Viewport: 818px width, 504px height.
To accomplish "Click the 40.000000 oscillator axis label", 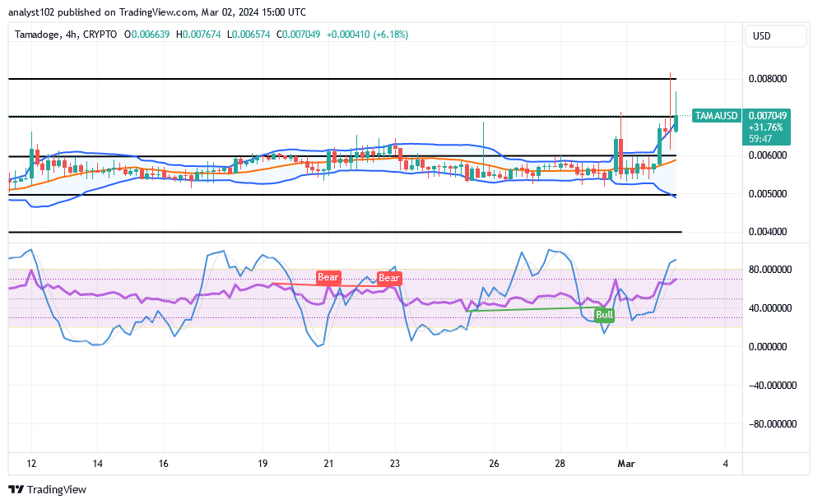I will click(x=770, y=308).
